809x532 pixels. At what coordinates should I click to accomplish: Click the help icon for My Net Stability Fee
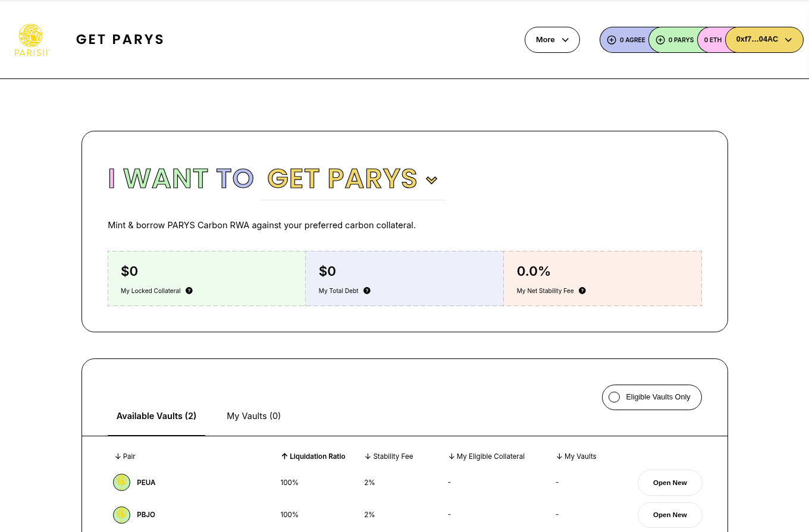coord(582,291)
